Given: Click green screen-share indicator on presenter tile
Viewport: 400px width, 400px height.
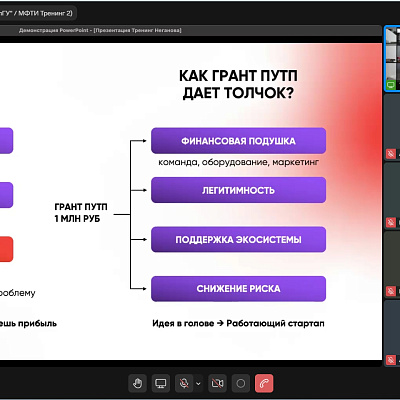Looking at the screenshot, I should tap(391, 85).
